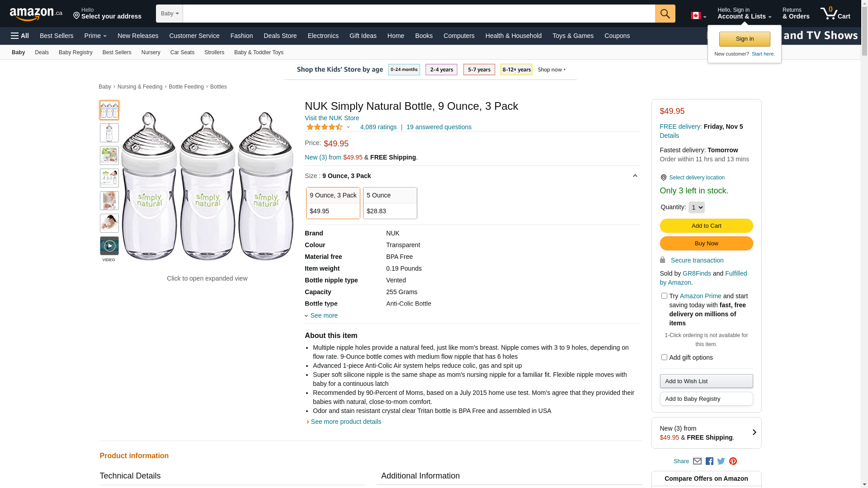The width and height of the screenshot is (868, 488).
Task: Share the product via email icon
Action: coord(697,461)
